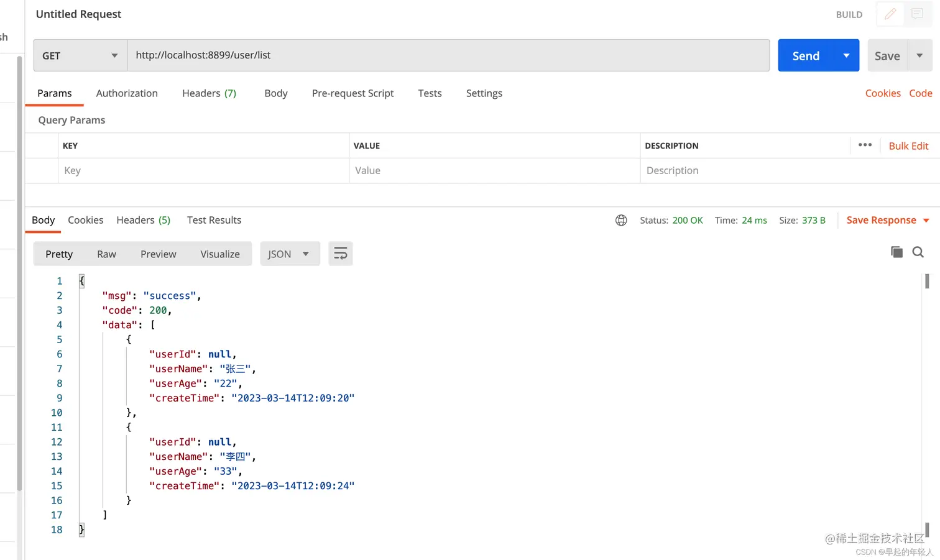
Task: Copy response with the copy icon
Action: pos(896,252)
